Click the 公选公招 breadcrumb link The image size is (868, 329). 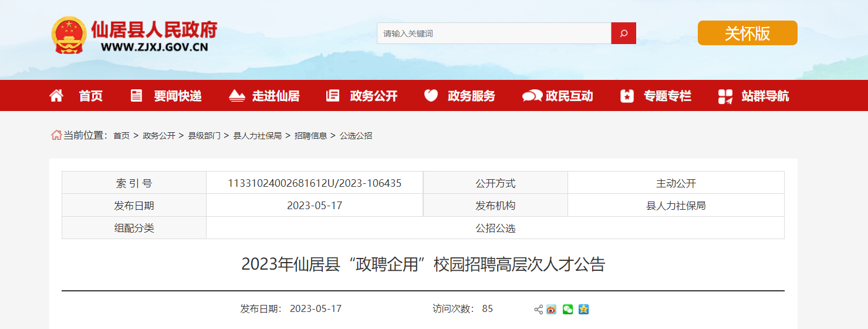(x=356, y=136)
